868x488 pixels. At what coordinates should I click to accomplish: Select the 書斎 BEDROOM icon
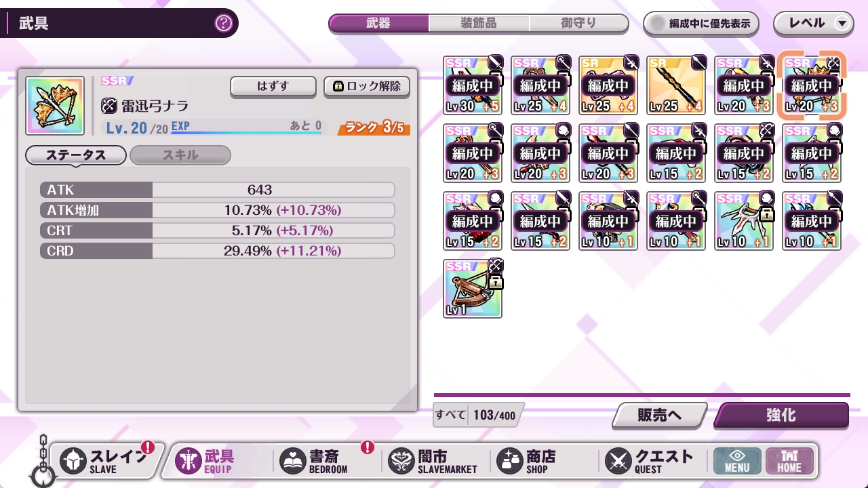pyautogui.click(x=294, y=461)
